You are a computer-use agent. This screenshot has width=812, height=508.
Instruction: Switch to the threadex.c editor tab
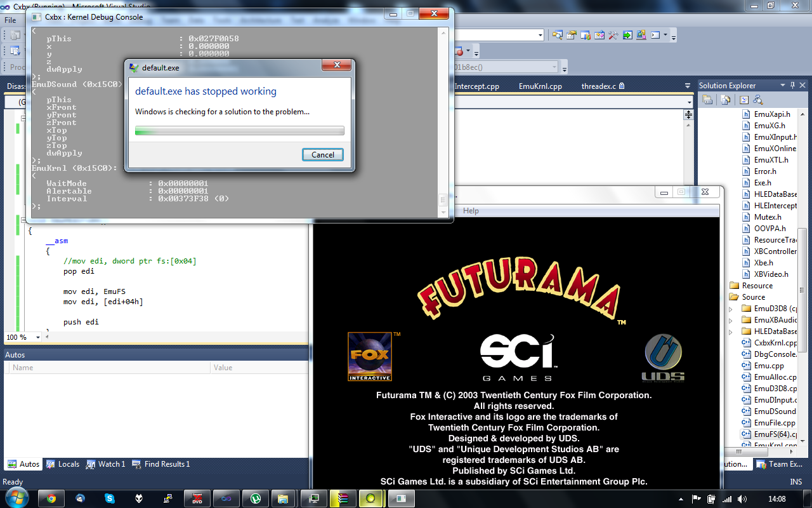click(x=603, y=86)
